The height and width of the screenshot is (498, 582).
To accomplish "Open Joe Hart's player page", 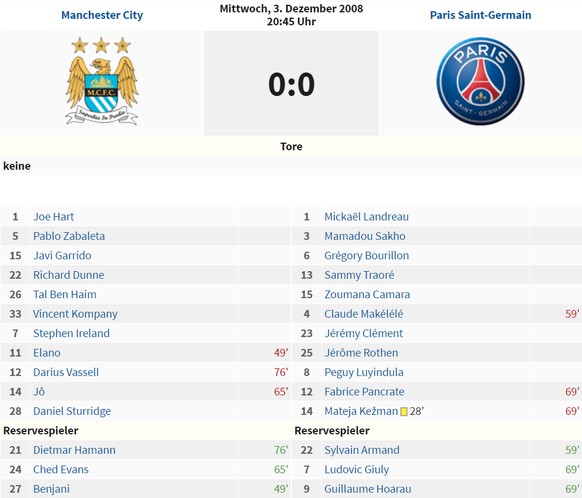I will tap(53, 217).
